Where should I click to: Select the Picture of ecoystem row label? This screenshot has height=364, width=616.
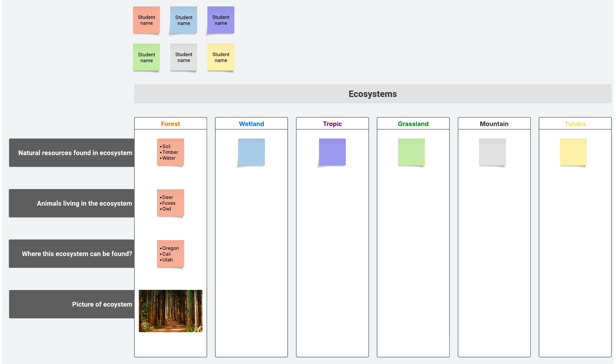click(x=72, y=304)
